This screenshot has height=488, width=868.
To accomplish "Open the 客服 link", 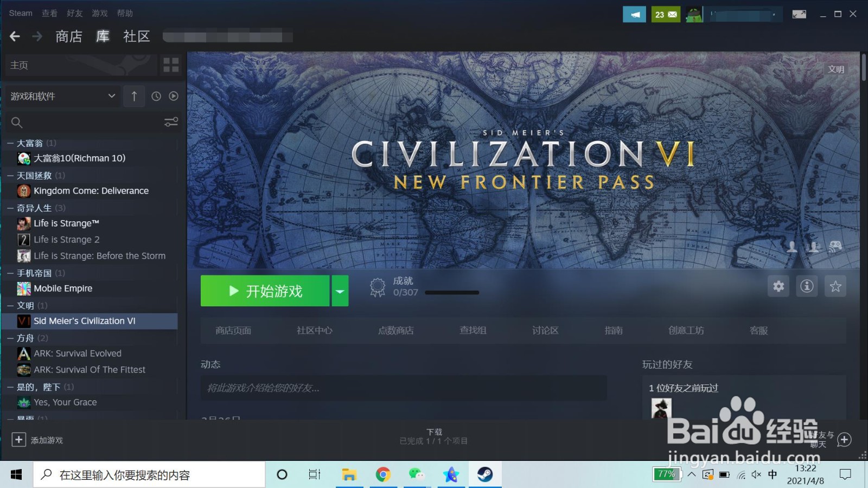I will pos(758,330).
